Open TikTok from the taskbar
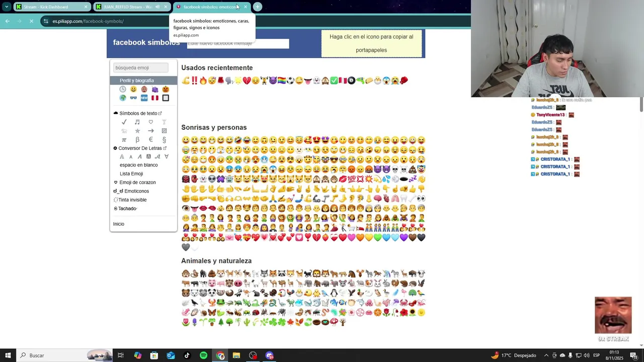This screenshot has width=644, height=362. (x=187, y=355)
